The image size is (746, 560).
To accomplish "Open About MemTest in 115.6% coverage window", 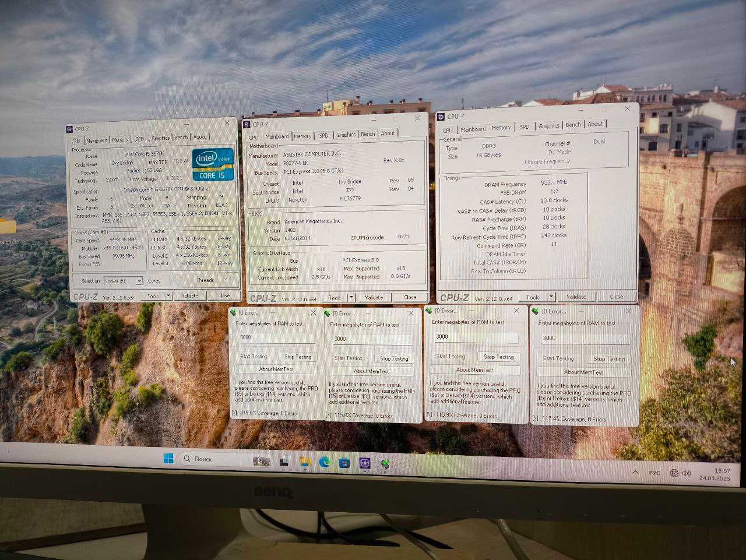I will pos(276,369).
